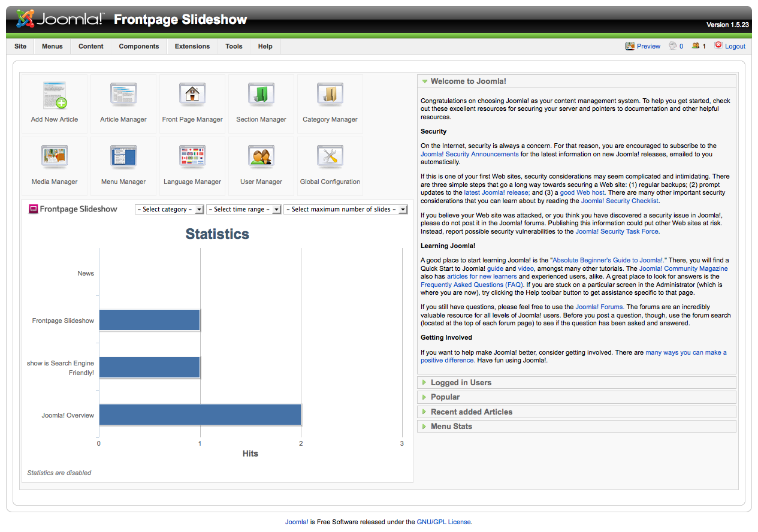Viewport: 758px width, 532px height.
Task: Click the Search Engine Friendly chart bar
Action: [149, 367]
